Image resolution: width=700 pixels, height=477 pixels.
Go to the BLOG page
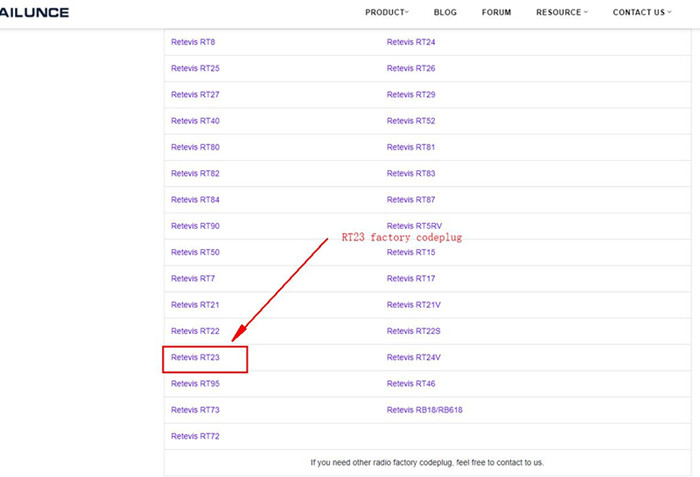pyautogui.click(x=445, y=13)
